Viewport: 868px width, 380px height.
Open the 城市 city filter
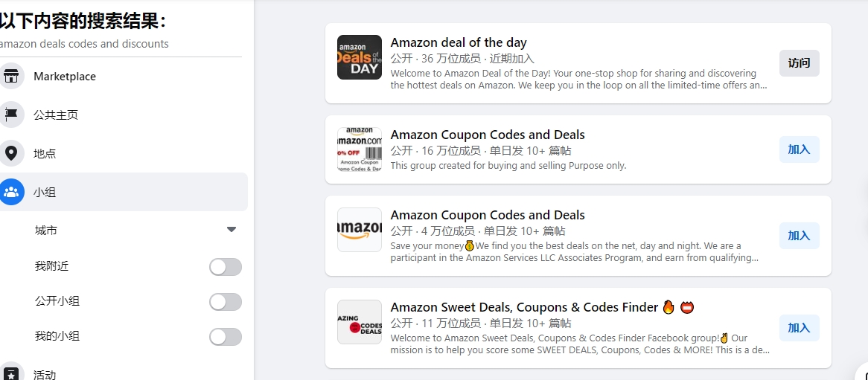tap(135, 230)
